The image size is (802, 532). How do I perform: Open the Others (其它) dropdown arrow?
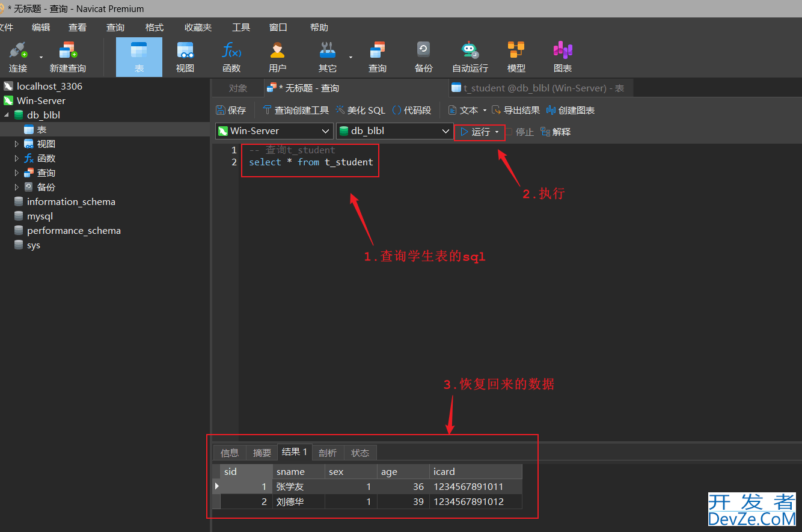(350, 58)
